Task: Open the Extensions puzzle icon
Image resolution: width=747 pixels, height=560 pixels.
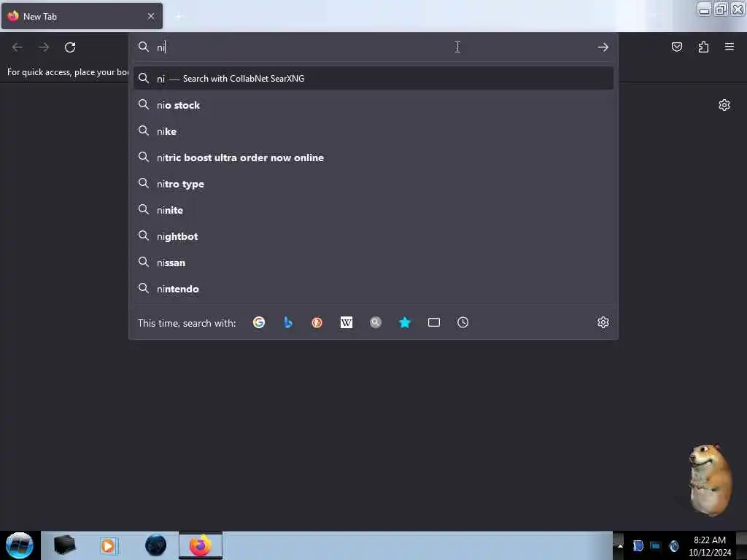Action: (703, 47)
